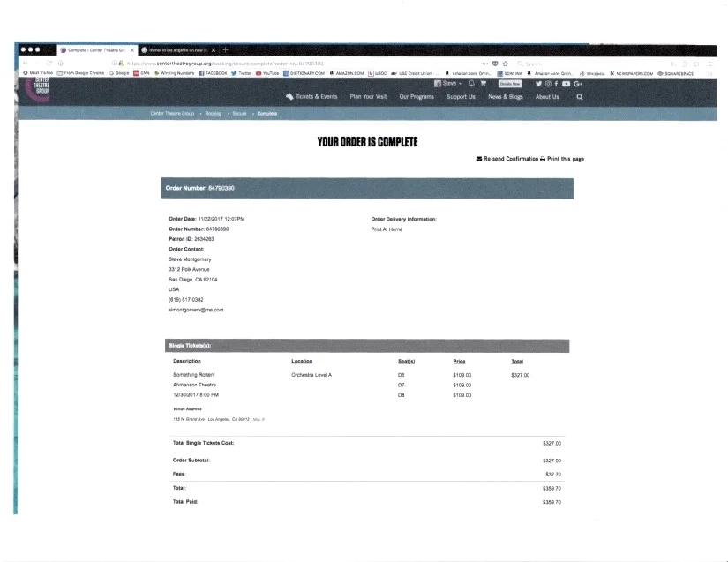This screenshot has width=728, height=562.
Task: Open the Plan Your Visit menu
Action: click(368, 96)
